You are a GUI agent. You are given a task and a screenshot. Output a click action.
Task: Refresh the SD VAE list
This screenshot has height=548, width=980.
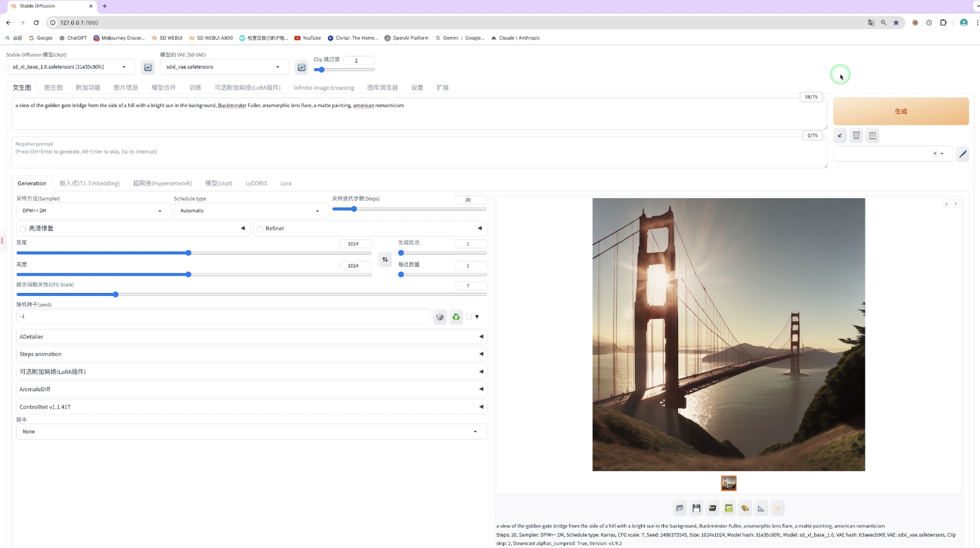point(301,67)
